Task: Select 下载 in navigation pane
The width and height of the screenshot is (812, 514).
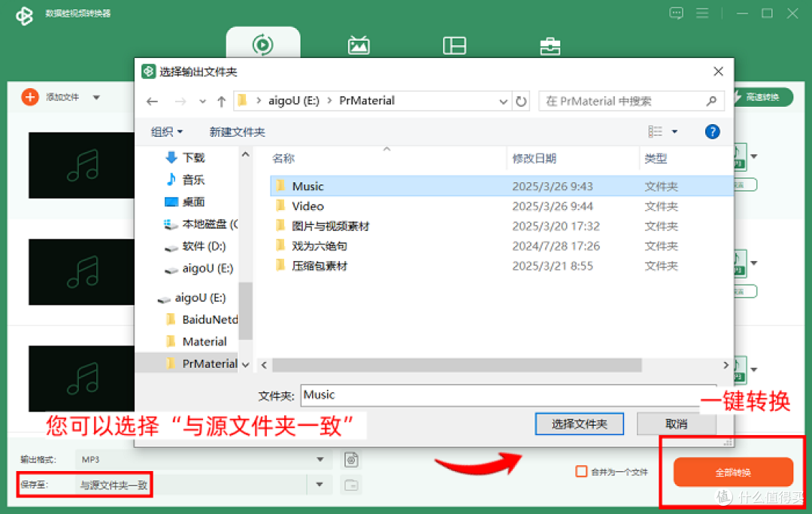Action: [194, 157]
